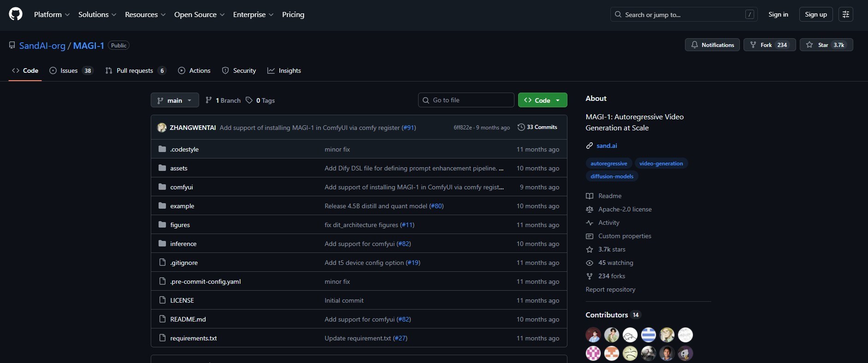Image resolution: width=868 pixels, height=363 pixels.
Task: Click the Activity pulse icon
Action: pos(590,222)
